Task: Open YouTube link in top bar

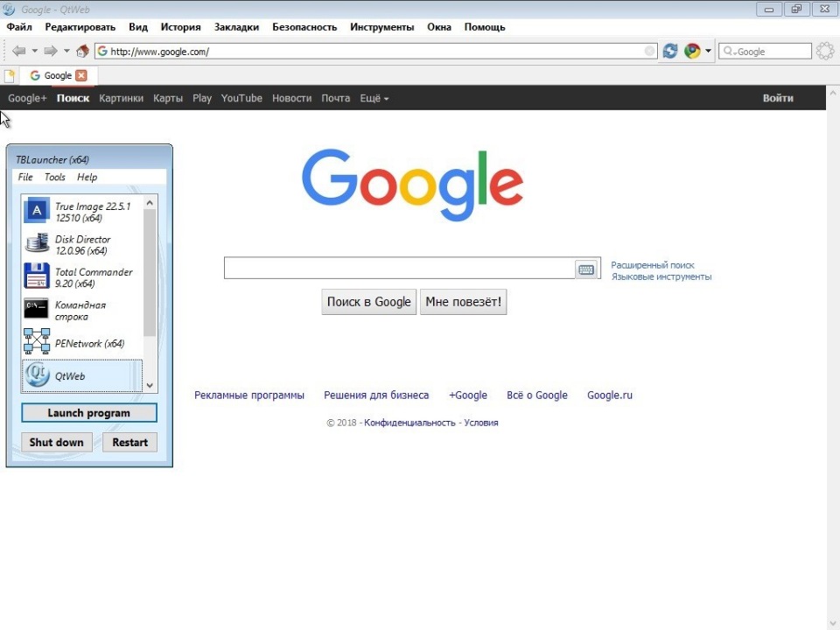Action: point(241,98)
